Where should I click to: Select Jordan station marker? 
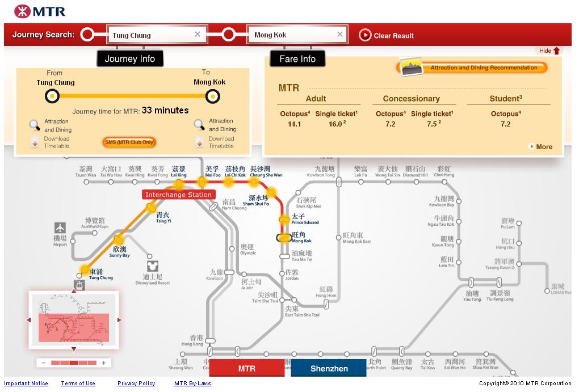pyautogui.click(x=282, y=273)
